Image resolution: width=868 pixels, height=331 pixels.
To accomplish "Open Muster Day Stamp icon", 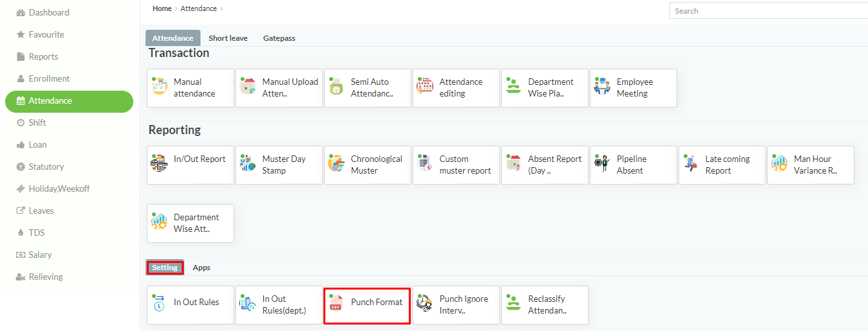I will tap(248, 163).
